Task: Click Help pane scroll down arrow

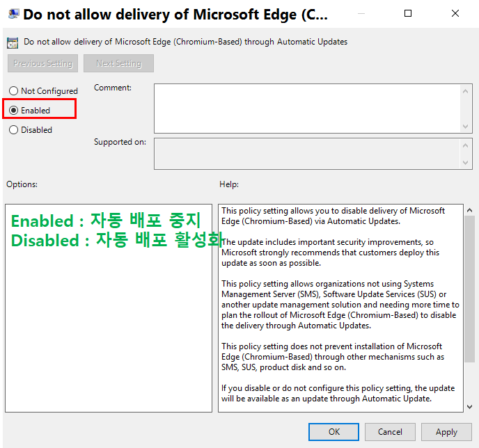Action: (x=470, y=407)
